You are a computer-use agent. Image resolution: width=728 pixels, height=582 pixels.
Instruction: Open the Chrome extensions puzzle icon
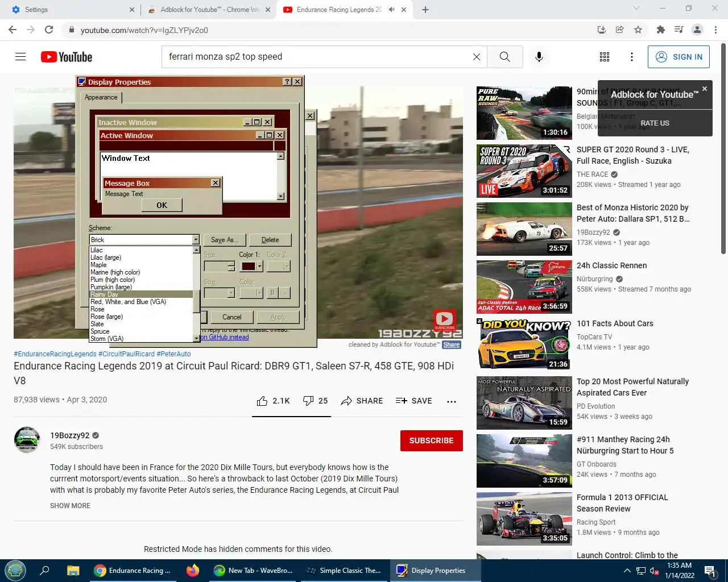660,30
